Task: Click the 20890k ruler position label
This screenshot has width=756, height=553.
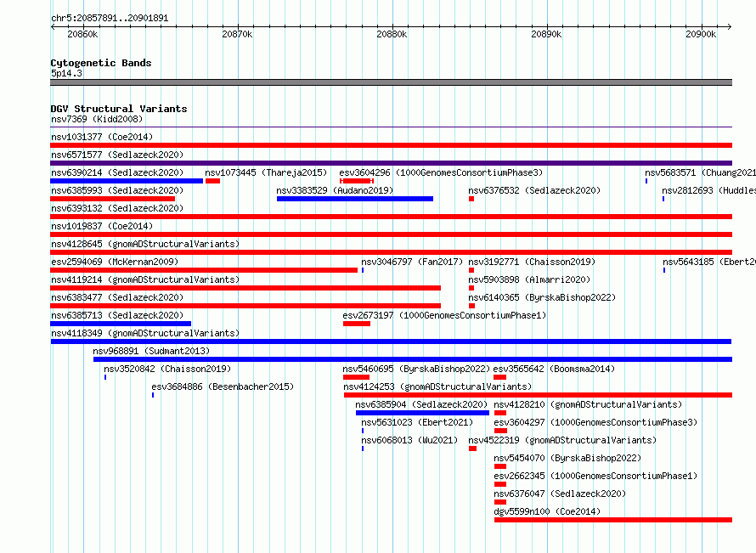Action: coord(546,34)
